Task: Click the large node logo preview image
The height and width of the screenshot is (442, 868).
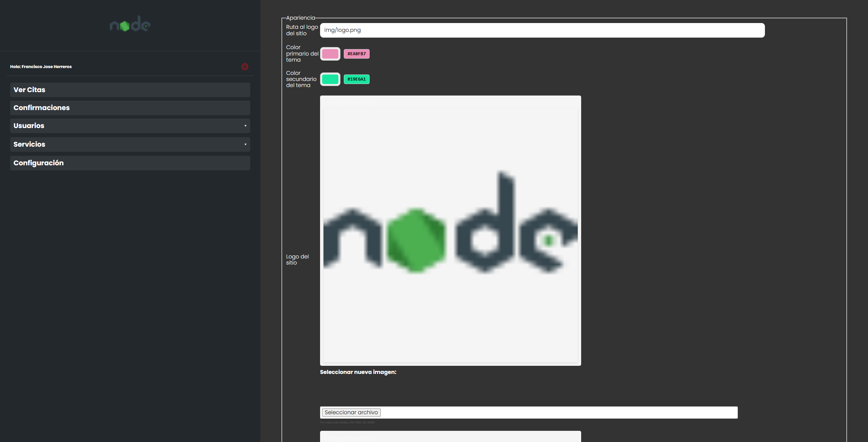Action: (450, 235)
